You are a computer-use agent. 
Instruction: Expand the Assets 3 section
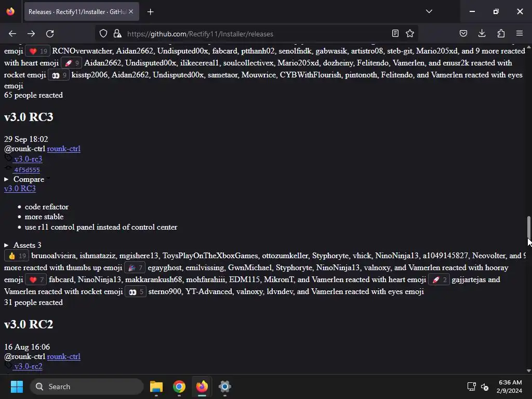pos(23,245)
